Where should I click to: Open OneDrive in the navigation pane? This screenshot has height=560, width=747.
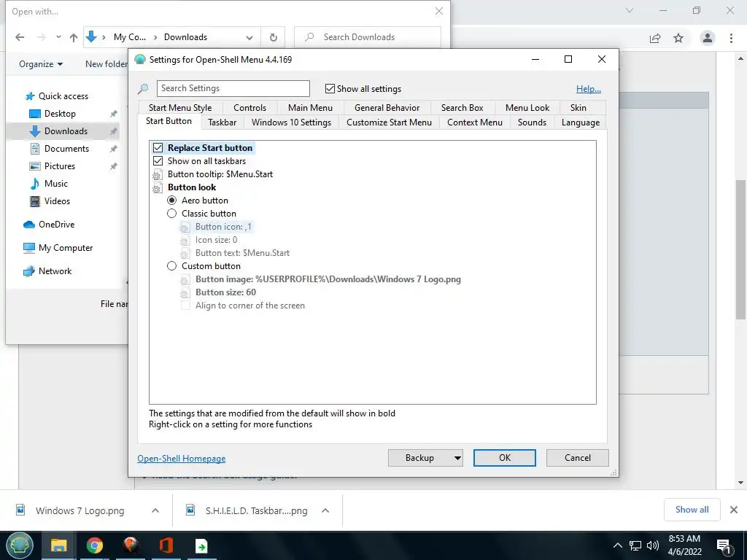(49, 225)
